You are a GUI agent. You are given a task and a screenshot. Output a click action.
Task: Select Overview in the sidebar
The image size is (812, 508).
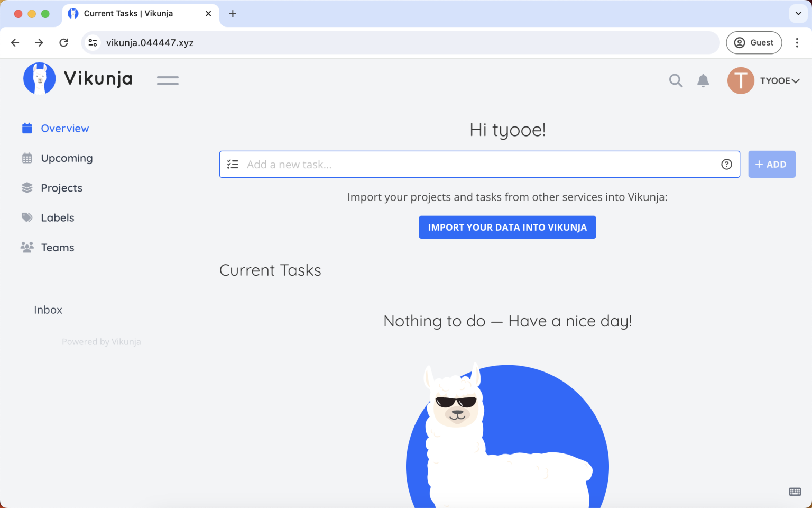tap(64, 128)
